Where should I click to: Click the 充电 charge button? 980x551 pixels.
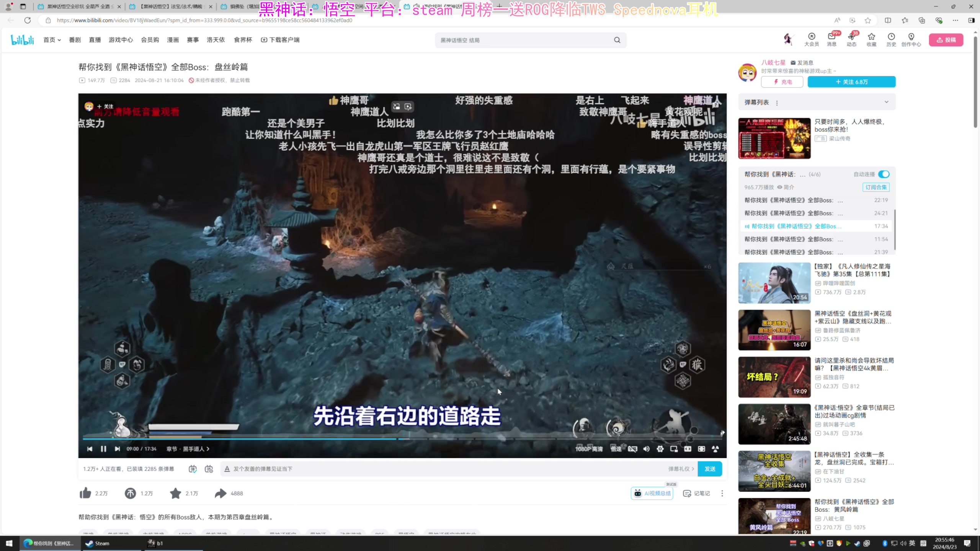782,82
